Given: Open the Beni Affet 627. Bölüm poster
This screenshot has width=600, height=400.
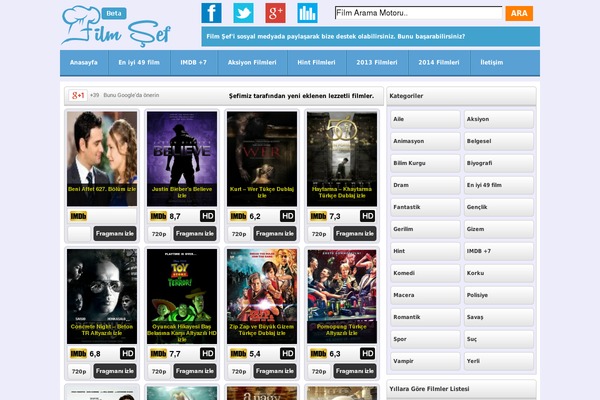Looking at the screenshot, I should tap(102, 158).
